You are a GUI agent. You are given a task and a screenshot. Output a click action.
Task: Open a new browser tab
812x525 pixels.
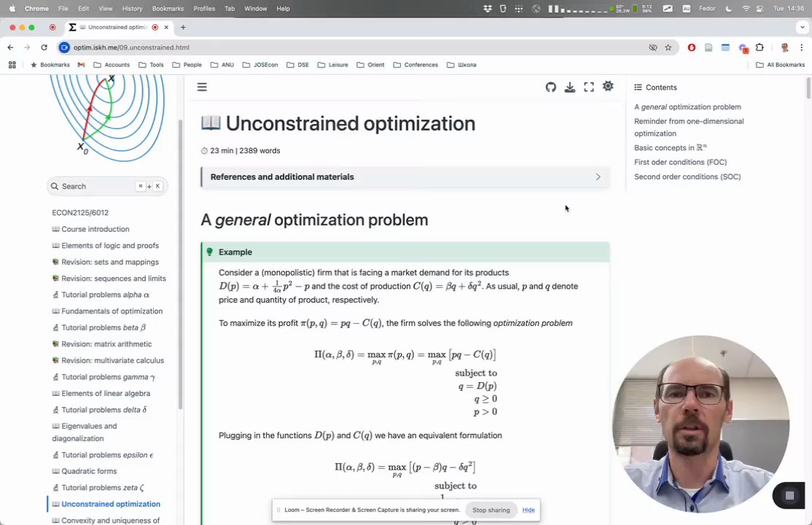[x=183, y=27]
